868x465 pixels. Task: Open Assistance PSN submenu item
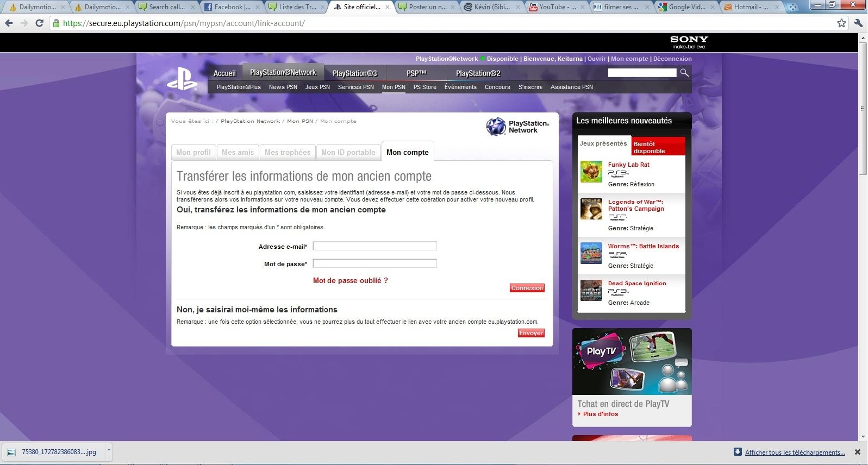pyautogui.click(x=572, y=87)
